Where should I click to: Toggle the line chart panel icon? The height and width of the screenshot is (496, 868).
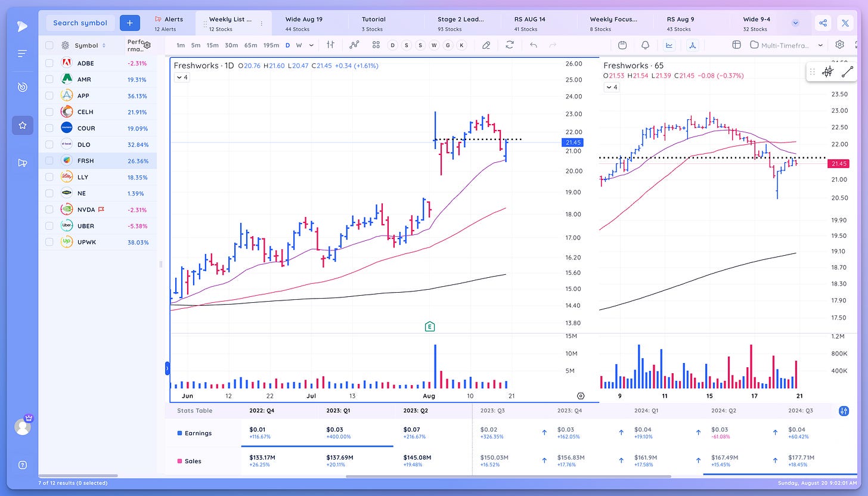[x=669, y=45]
